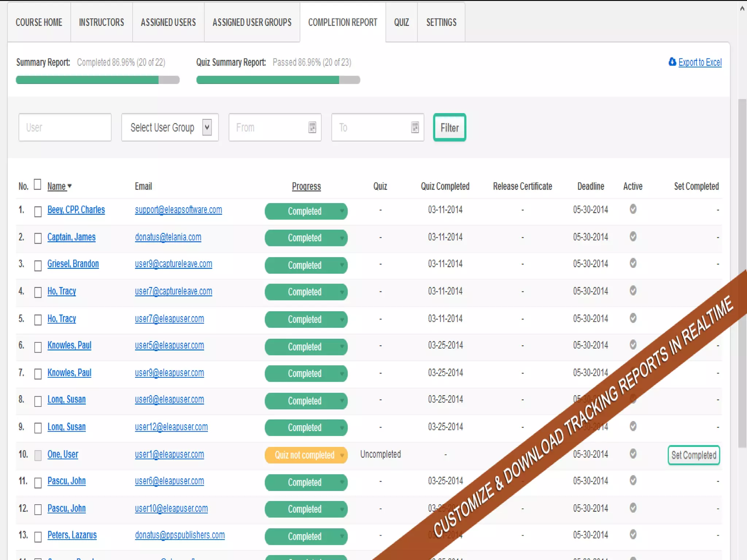Open the To date calendar icon

[415, 128]
